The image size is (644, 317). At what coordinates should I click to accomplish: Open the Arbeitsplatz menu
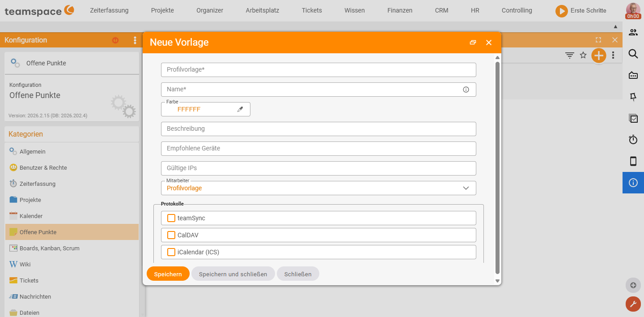(263, 10)
